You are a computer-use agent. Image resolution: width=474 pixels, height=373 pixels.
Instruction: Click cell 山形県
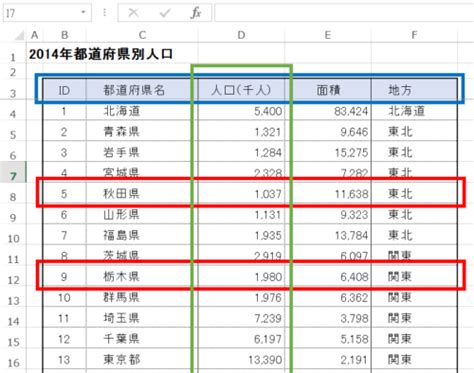[x=142, y=214]
